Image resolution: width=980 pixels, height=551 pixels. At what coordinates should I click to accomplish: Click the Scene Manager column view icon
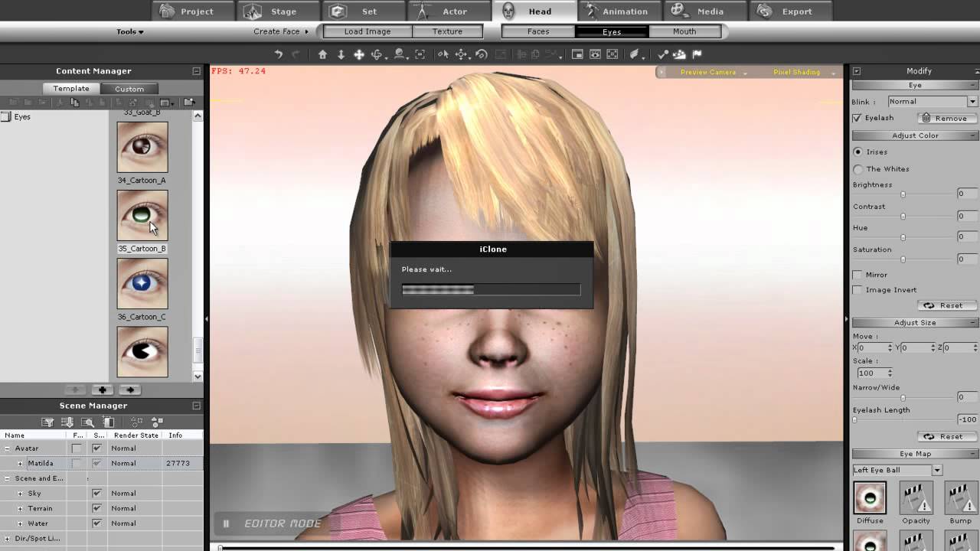tap(109, 422)
